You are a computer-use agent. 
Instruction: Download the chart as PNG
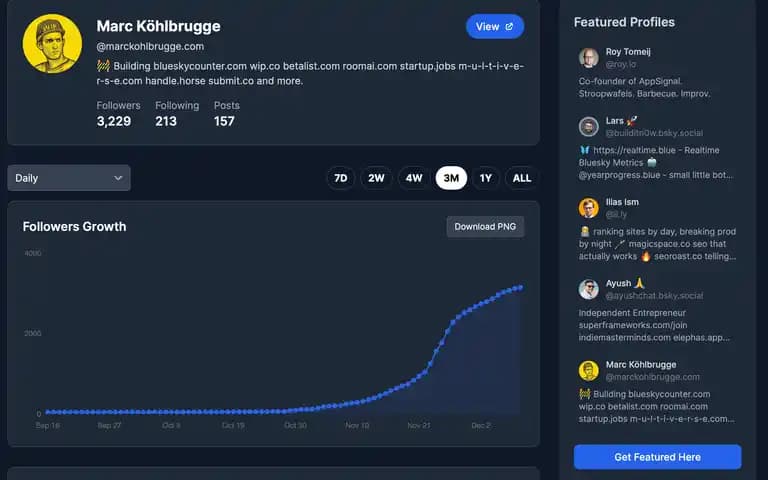[x=485, y=227]
